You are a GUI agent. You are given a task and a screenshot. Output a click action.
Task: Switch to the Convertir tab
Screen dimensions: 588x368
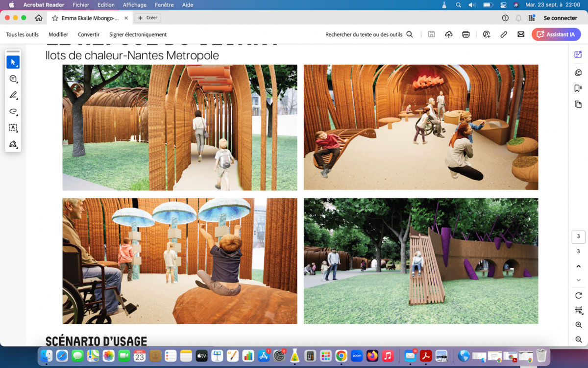(88, 34)
